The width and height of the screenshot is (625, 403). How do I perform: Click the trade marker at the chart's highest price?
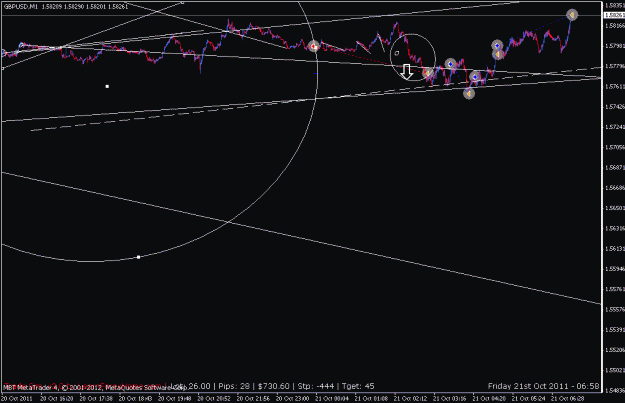[572, 15]
